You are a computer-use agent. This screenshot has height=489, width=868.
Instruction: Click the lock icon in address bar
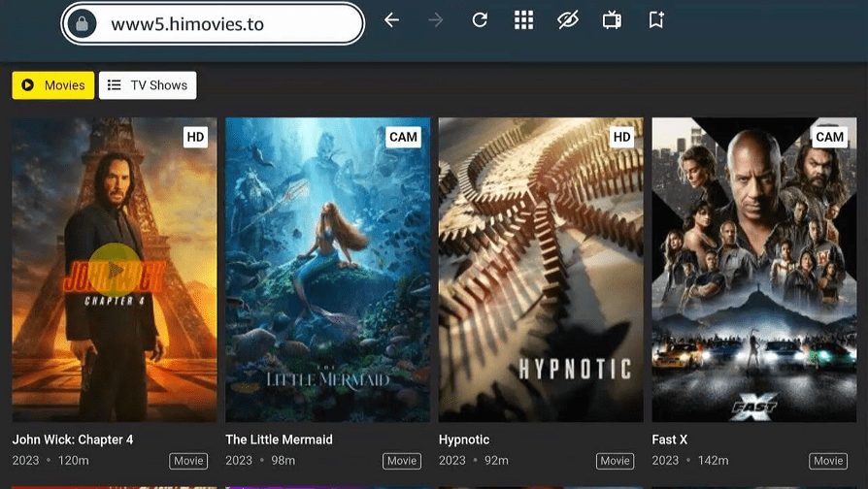point(82,24)
